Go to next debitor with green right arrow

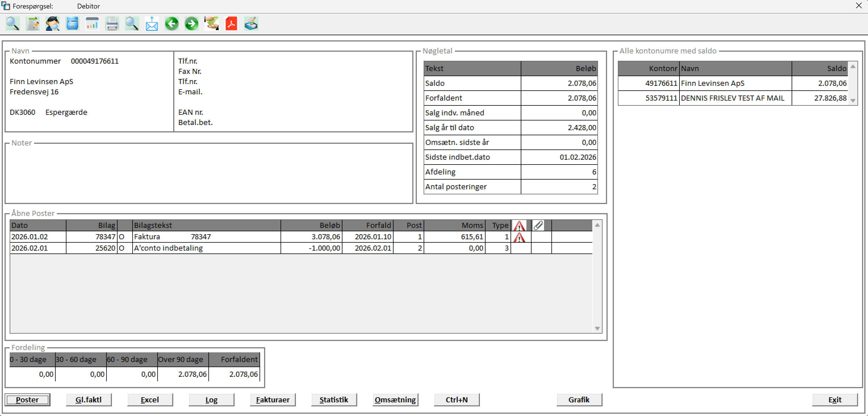191,24
